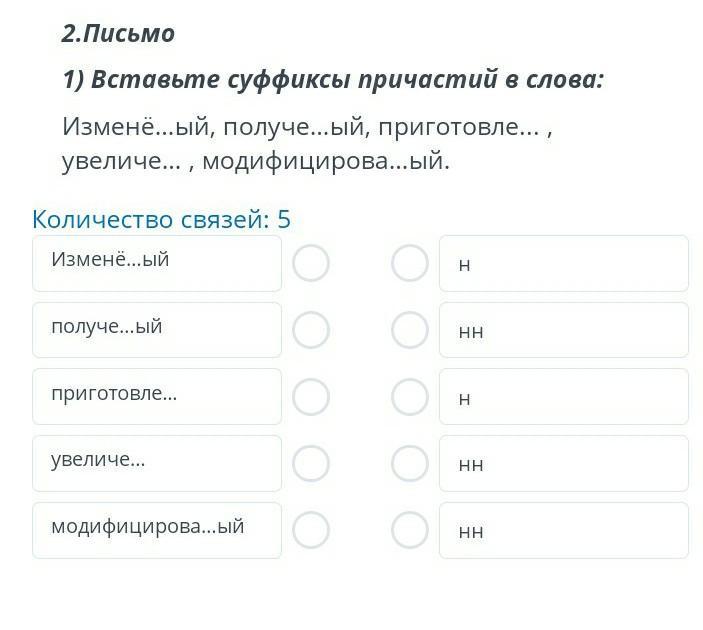Select the connector circle beside получе…ый
703x630 pixels.
pyautogui.click(x=311, y=330)
